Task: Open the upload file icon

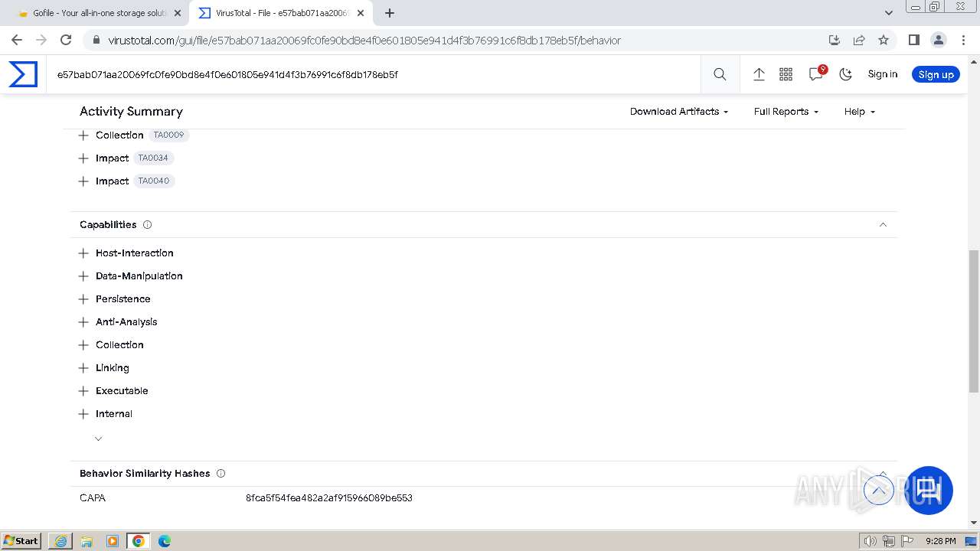Action: tap(759, 74)
